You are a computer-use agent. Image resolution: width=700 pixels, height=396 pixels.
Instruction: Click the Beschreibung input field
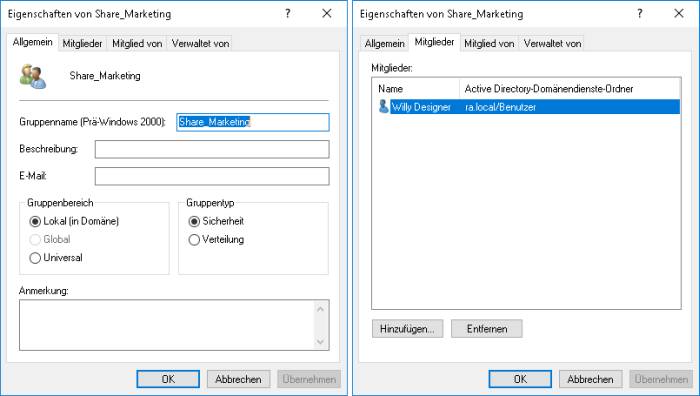[212, 149]
